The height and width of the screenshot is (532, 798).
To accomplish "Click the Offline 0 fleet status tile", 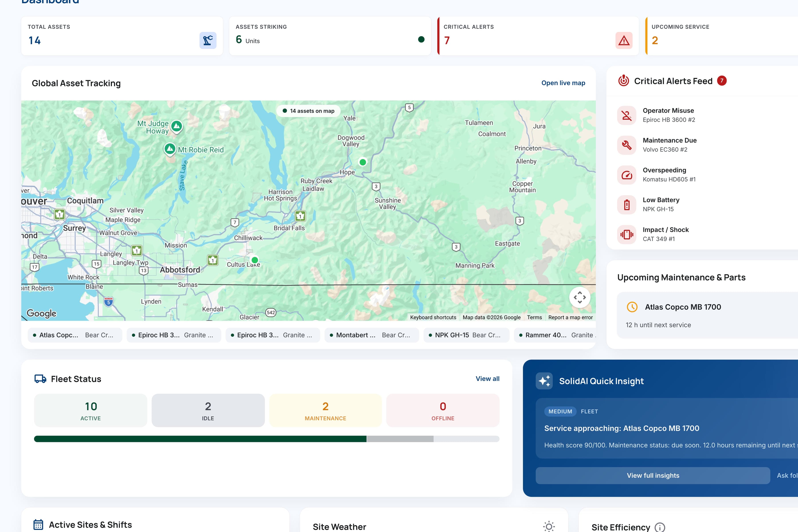I will [443, 410].
